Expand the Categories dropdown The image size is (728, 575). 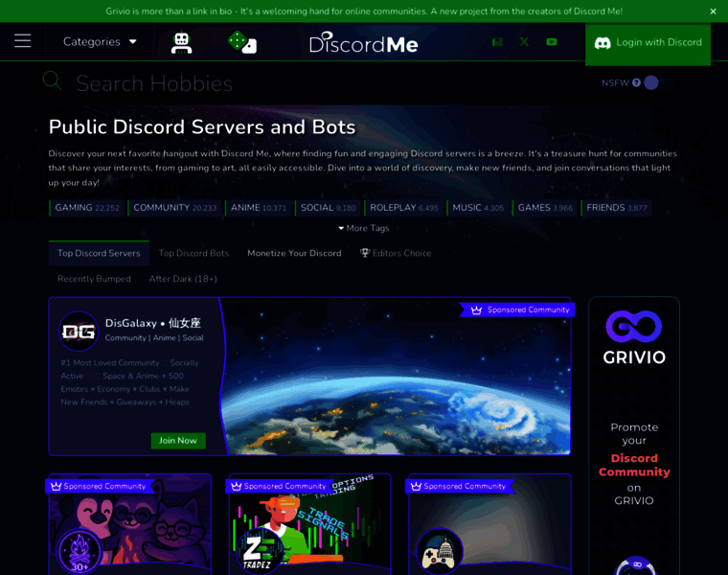pos(100,42)
